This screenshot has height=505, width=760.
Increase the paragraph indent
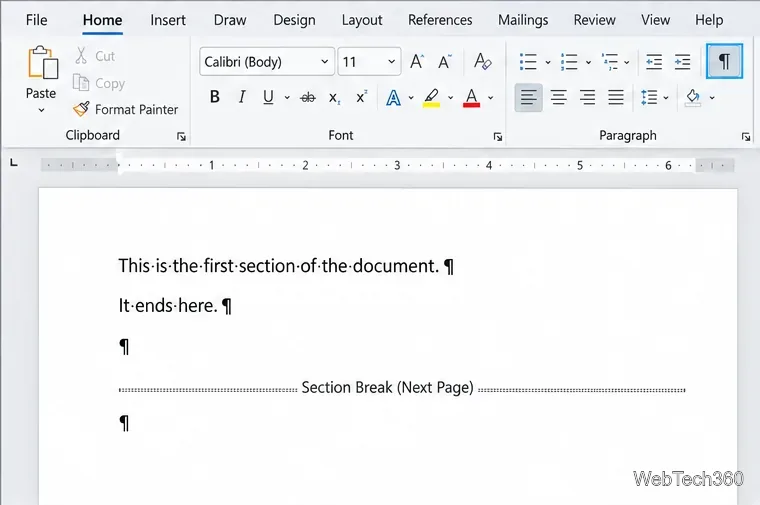coord(682,62)
